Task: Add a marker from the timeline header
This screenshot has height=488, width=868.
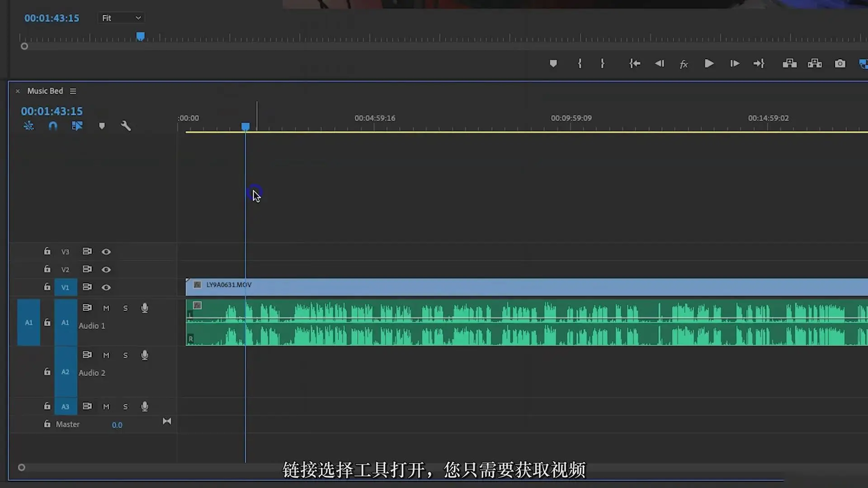Action: coord(102,126)
